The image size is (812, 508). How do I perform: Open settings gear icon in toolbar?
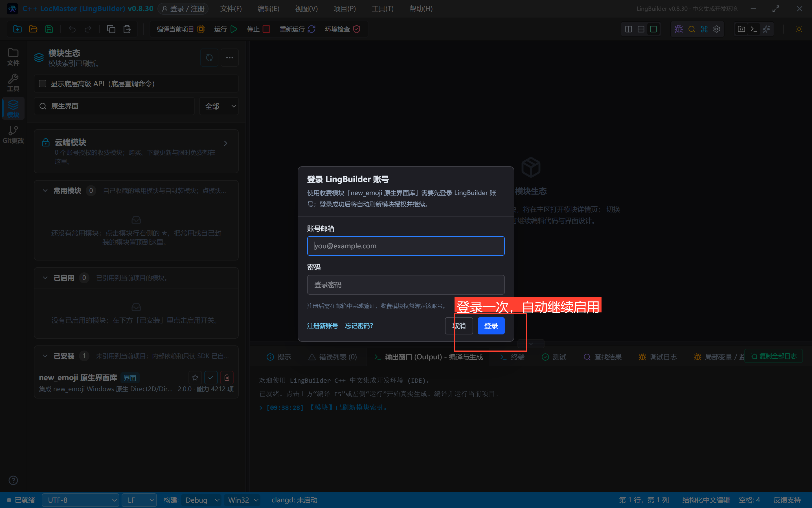coord(717,29)
